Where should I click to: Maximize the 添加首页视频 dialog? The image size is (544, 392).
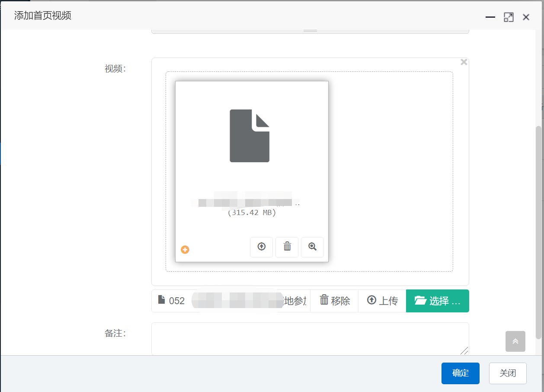click(x=509, y=17)
